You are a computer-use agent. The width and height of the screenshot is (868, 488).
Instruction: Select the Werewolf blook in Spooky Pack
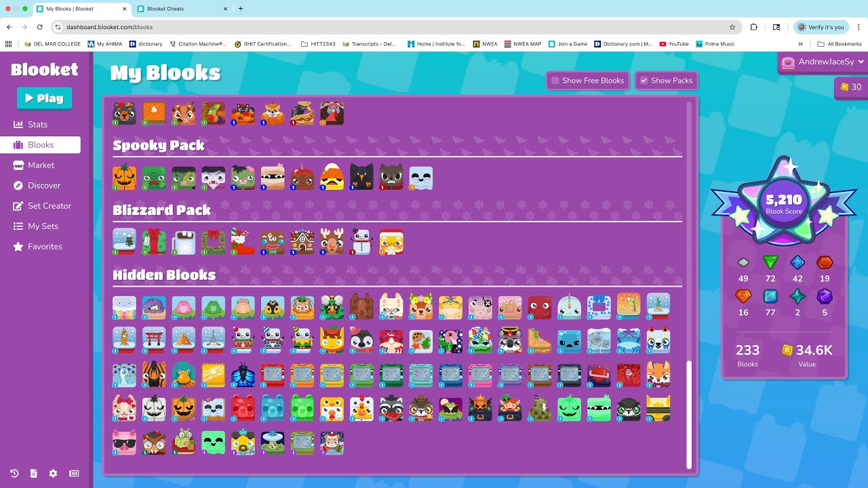pyautogui.click(x=391, y=178)
